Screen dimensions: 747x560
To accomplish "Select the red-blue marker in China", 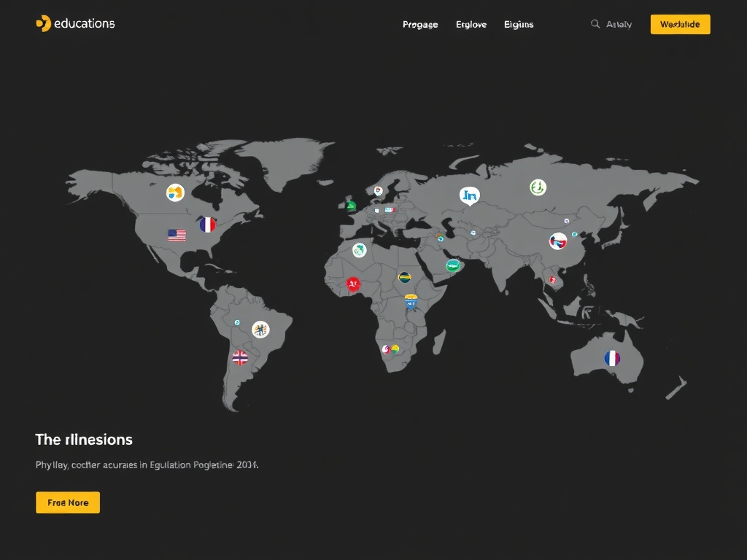I will pos(558,241).
